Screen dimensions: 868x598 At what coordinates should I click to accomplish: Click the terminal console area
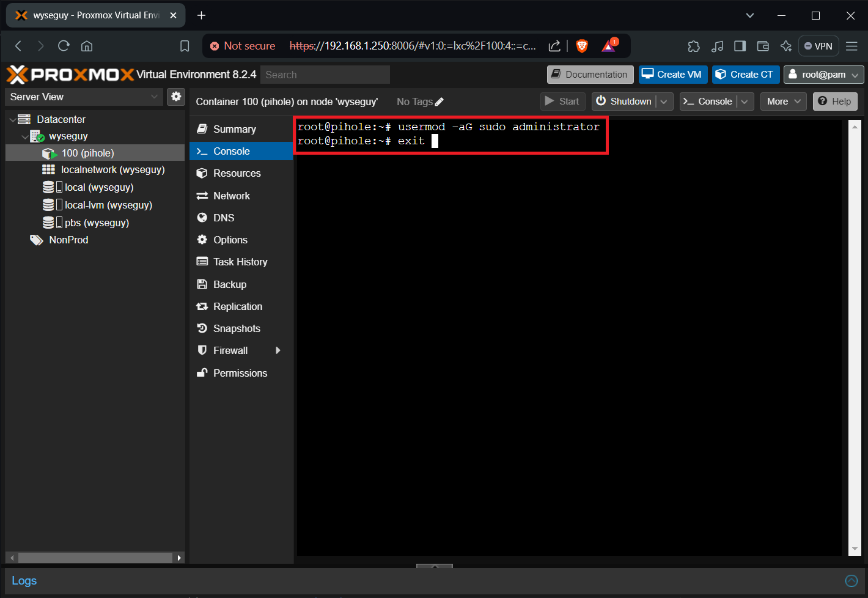coord(569,338)
